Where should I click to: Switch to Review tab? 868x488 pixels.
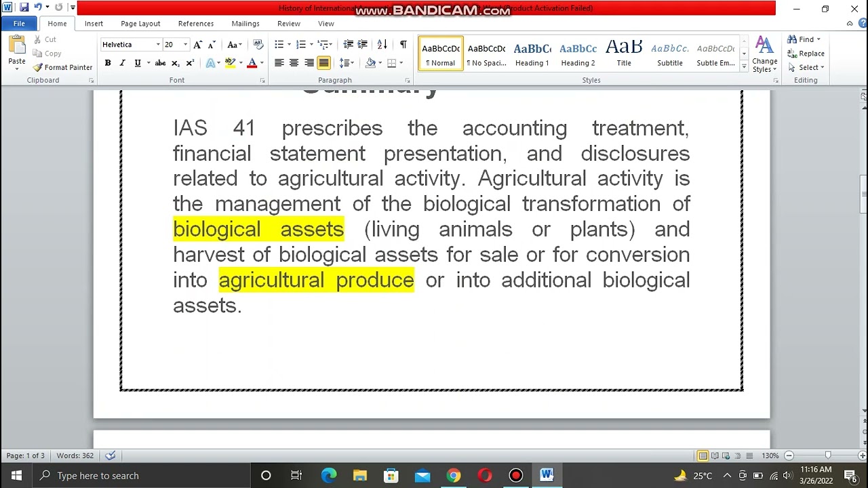click(x=289, y=24)
